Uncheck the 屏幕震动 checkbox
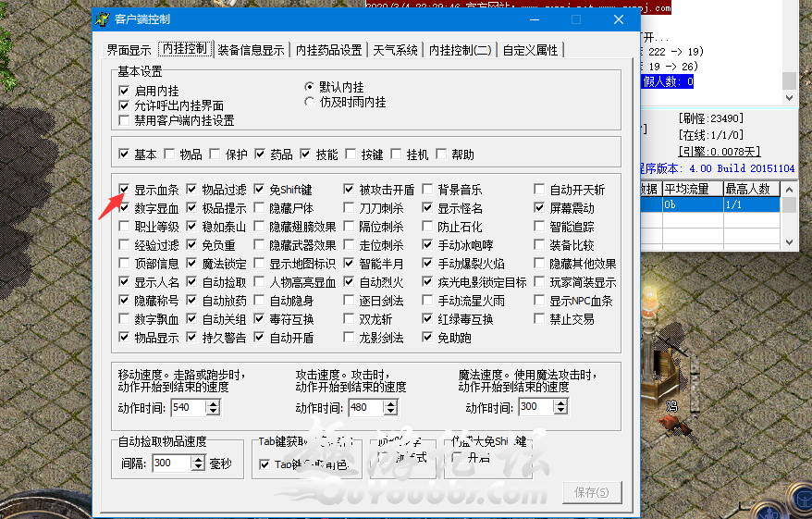812x519 pixels. click(x=539, y=208)
